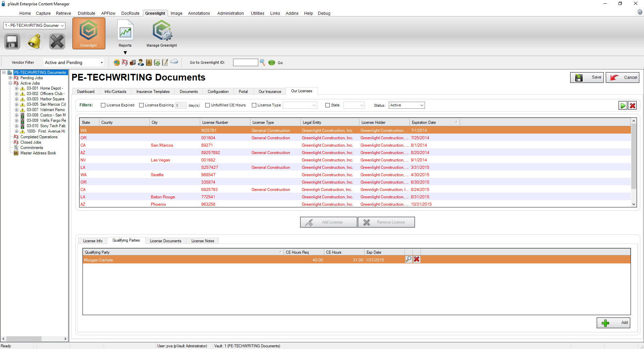Open the Retrieve menu
This screenshot has height=349, width=644.
63,13
